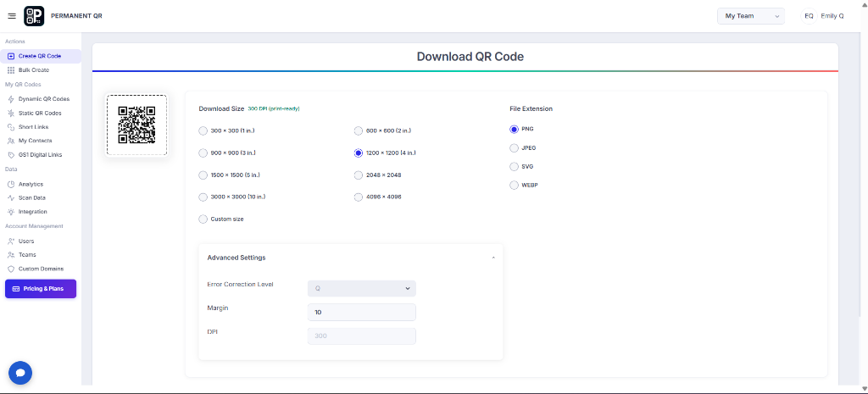Click the My Contacts people icon

[11, 141]
